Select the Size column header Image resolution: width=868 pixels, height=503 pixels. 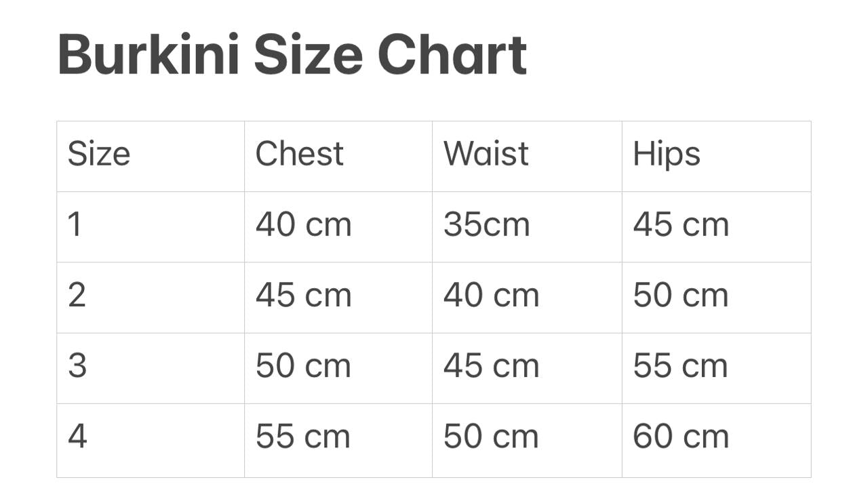(x=151, y=157)
